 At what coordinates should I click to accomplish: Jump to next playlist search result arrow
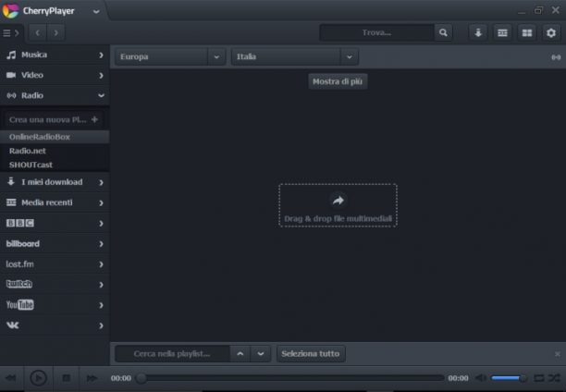pos(261,354)
